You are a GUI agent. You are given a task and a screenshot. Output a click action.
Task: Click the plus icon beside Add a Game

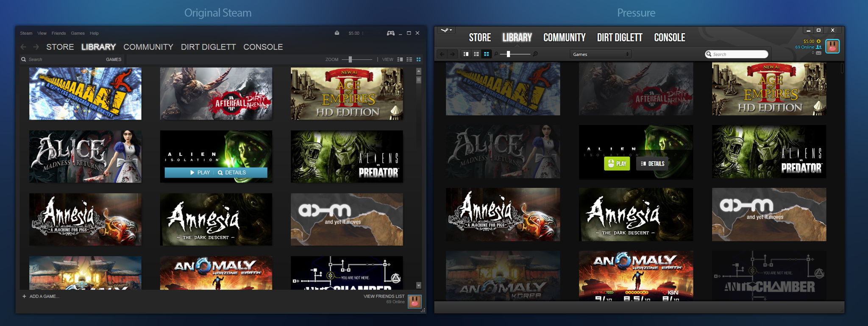point(24,296)
